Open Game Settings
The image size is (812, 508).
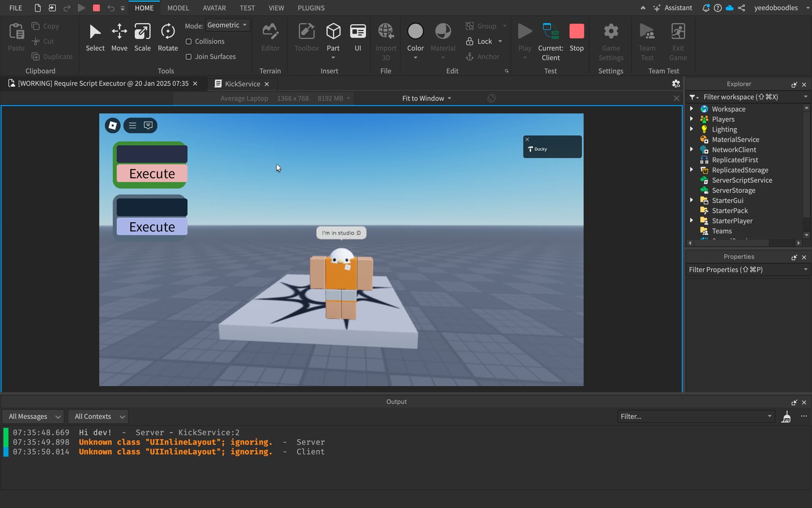tap(611, 40)
